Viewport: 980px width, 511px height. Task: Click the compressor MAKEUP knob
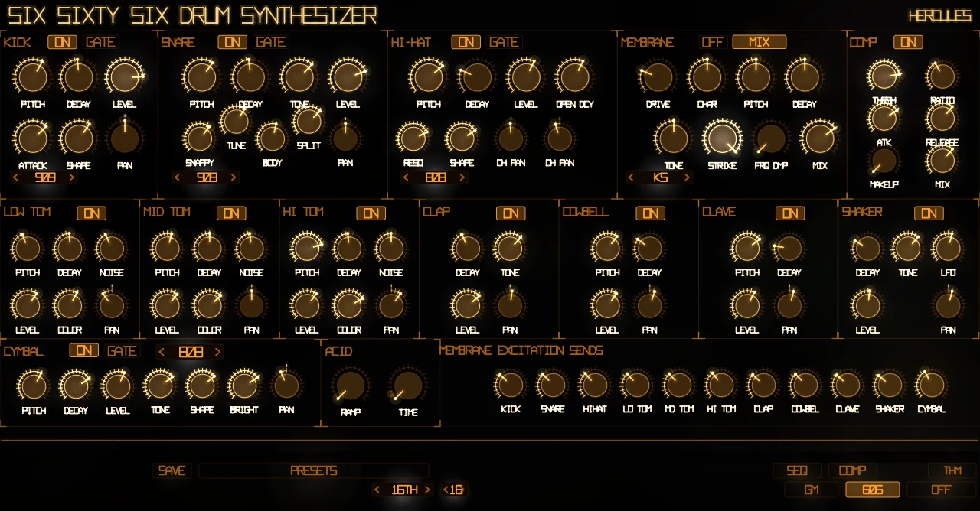pos(884,161)
